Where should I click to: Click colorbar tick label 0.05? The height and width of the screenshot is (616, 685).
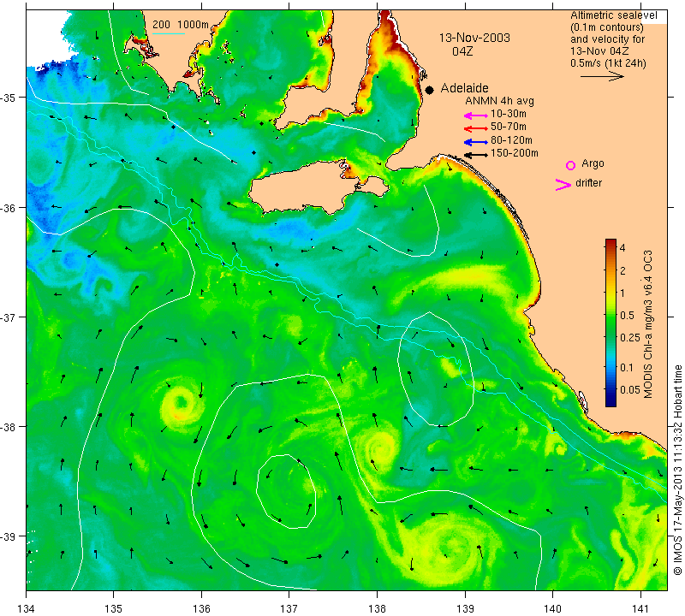click(x=630, y=389)
